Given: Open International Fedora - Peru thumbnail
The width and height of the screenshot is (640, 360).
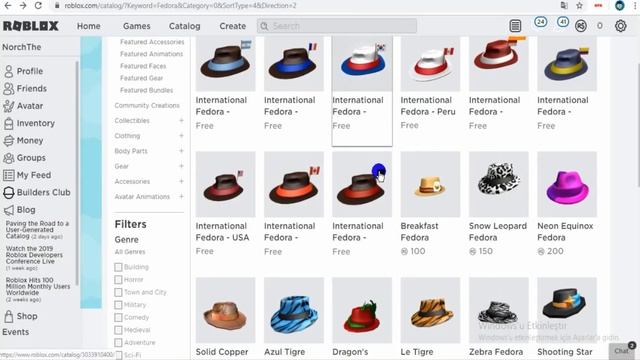Looking at the screenshot, I should pos(430,64).
